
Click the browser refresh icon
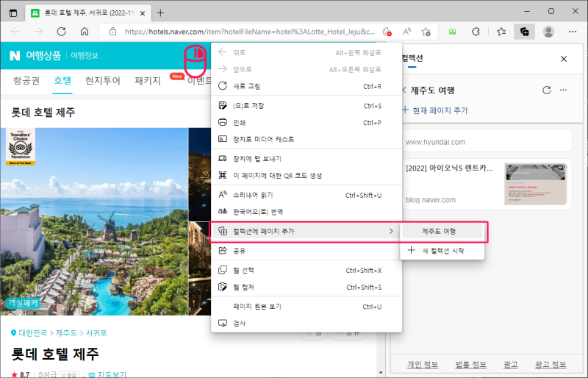click(x=62, y=32)
